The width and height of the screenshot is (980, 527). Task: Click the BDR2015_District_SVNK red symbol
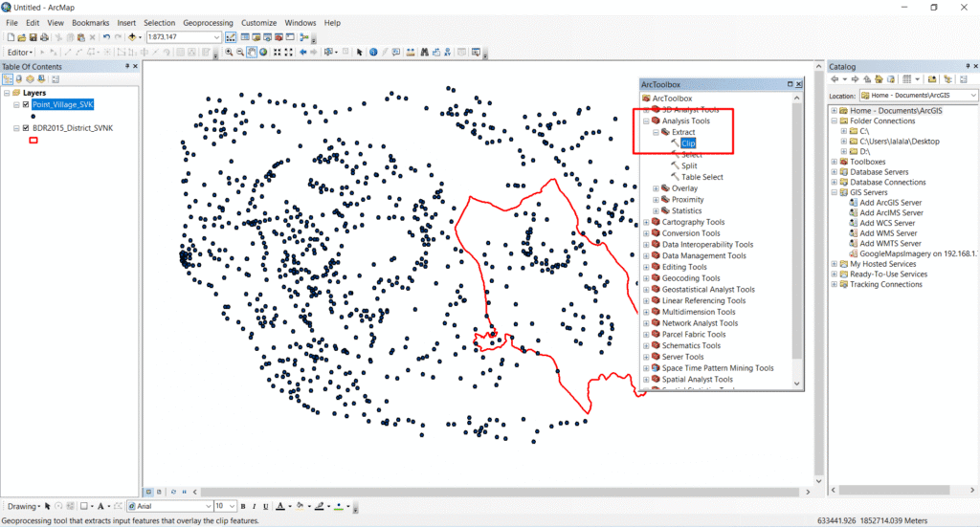coord(33,141)
